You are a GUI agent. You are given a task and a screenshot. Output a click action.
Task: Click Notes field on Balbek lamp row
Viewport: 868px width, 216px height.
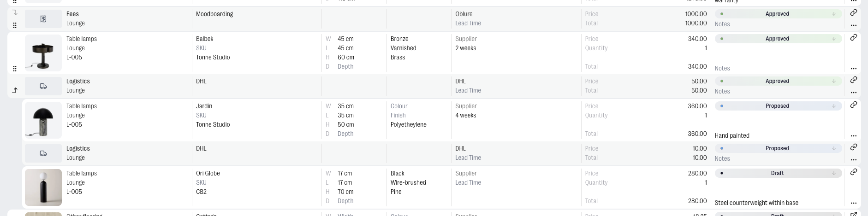tap(722, 68)
